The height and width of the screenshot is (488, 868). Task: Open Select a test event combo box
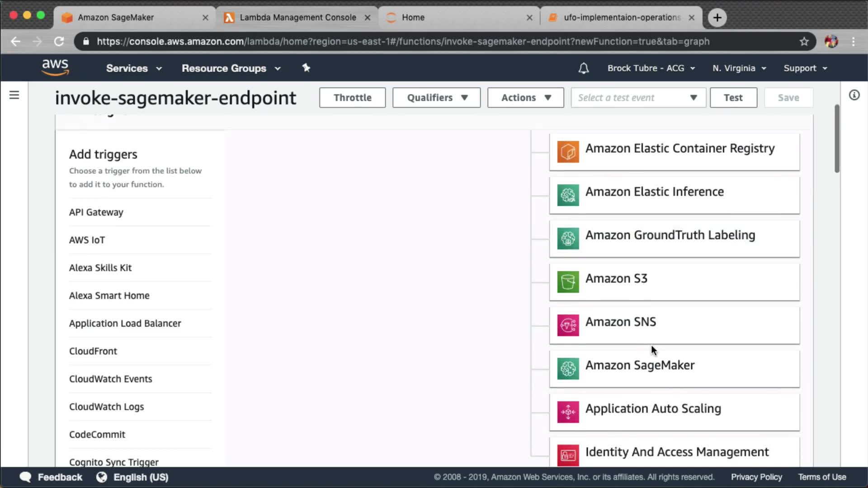(638, 98)
